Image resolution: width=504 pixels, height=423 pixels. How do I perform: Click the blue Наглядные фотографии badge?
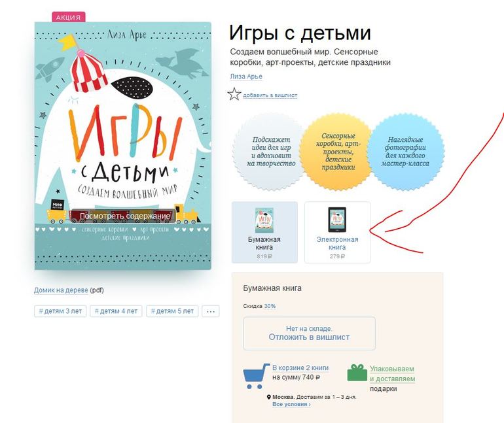[405, 152]
